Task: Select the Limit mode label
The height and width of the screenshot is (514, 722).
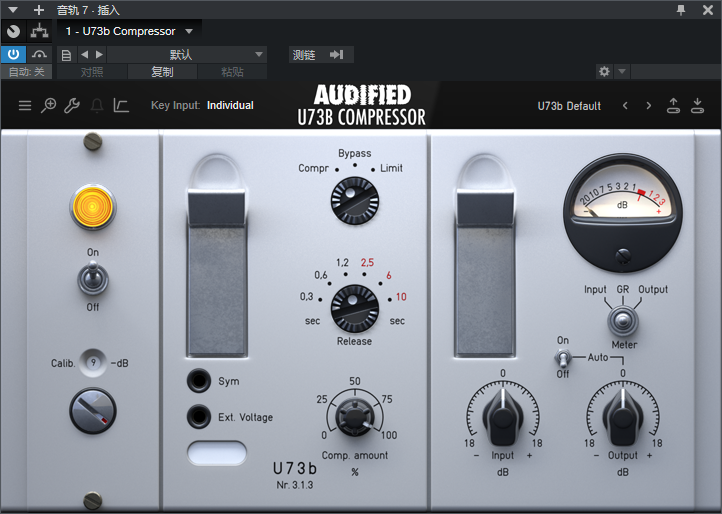Action: pyautogui.click(x=391, y=168)
